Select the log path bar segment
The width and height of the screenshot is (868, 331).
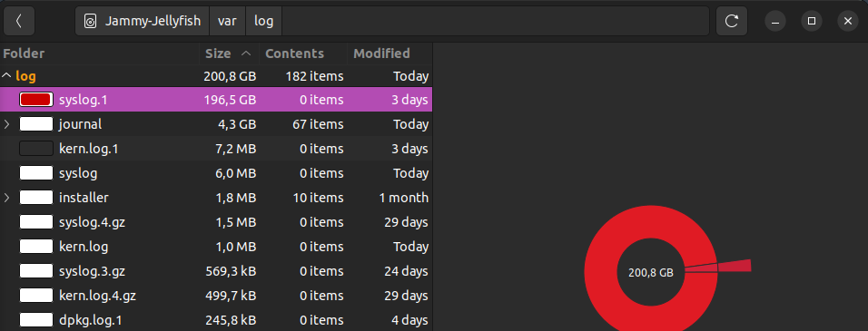tap(264, 21)
